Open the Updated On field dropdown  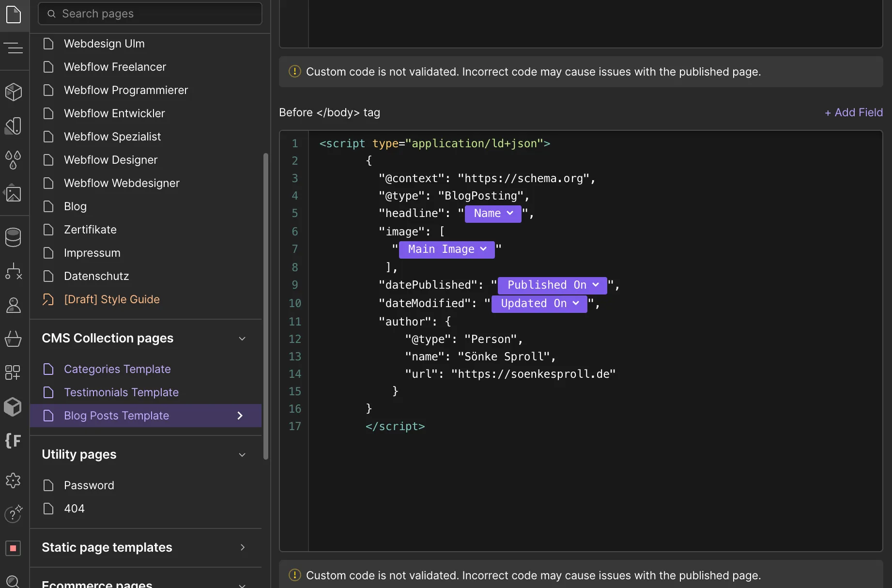pyautogui.click(x=539, y=304)
